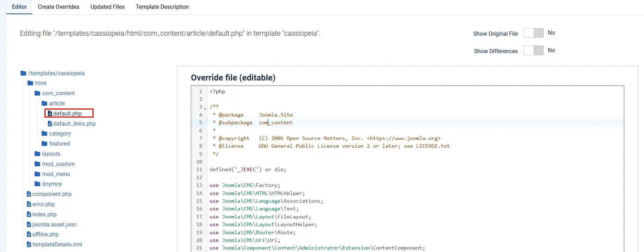Open error.php file link
Screen dimensions: 644x252
pyautogui.click(x=43, y=204)
